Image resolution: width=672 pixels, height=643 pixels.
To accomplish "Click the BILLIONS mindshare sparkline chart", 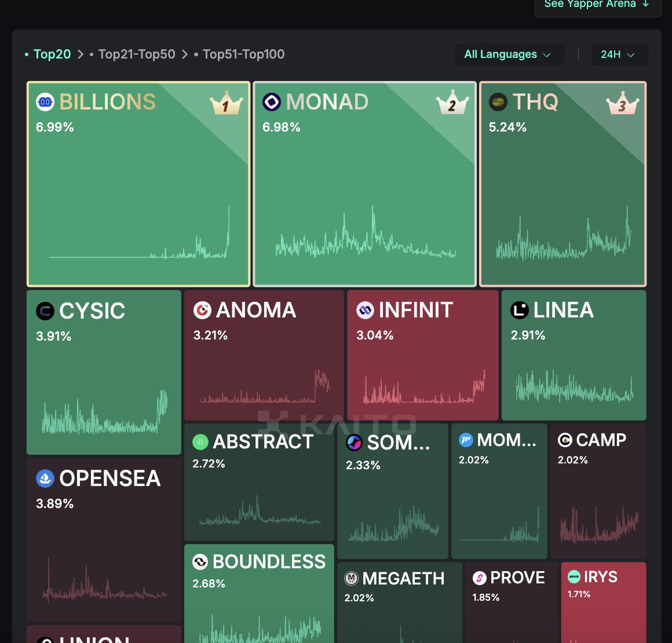I will point(139,233).
